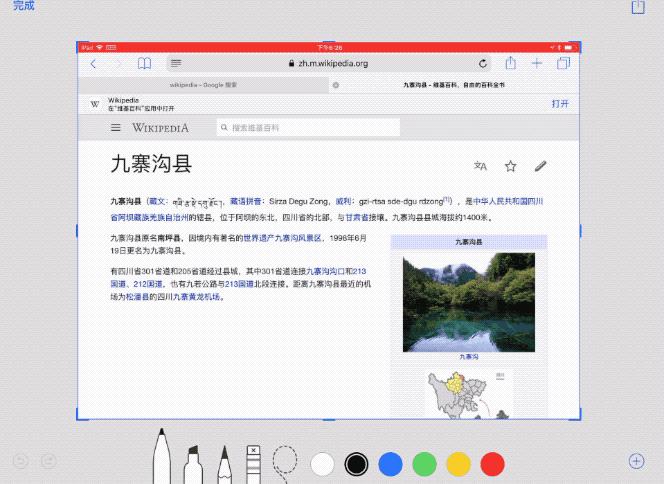
Task: Open the 松潘县 link
Action: (x=137, y=296)
